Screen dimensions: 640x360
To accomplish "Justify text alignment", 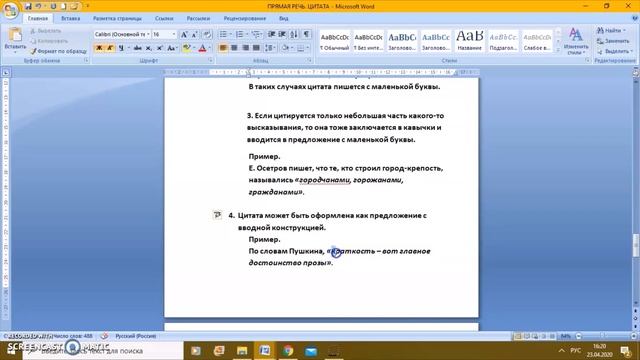I will point(256,48).
